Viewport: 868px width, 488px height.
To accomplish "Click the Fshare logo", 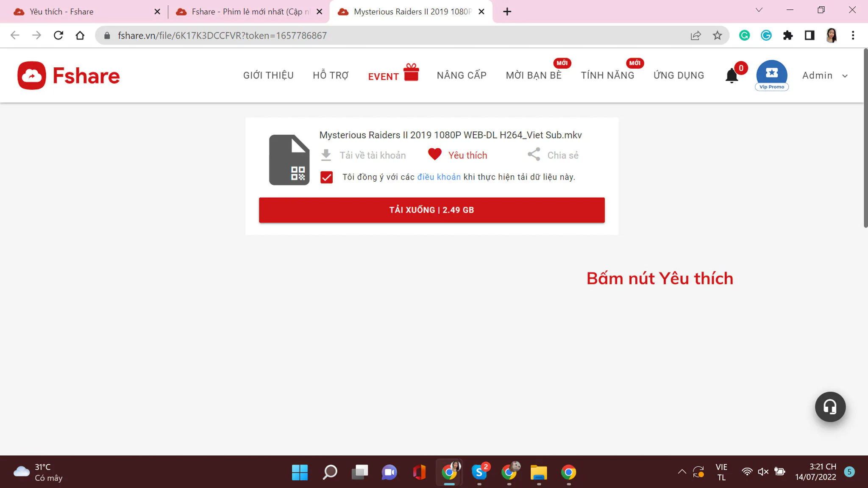I will (x=69, y=75).
